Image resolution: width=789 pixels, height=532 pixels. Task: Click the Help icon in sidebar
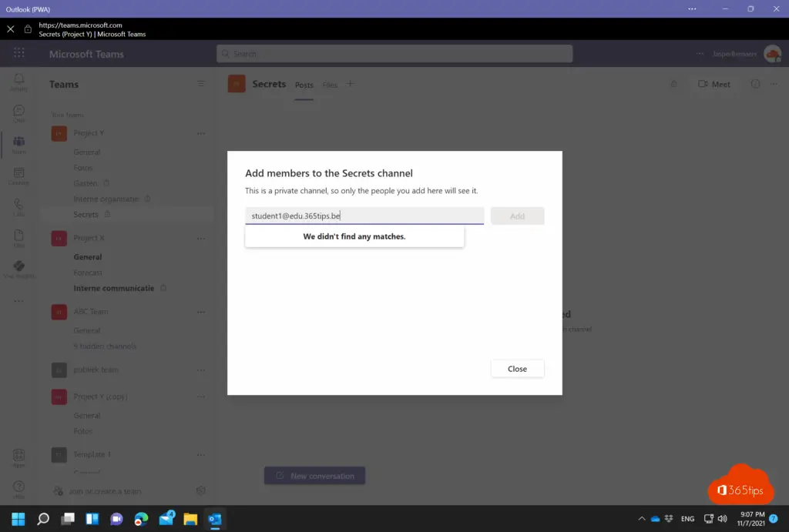pyautogui.click(x=18, y=490)
